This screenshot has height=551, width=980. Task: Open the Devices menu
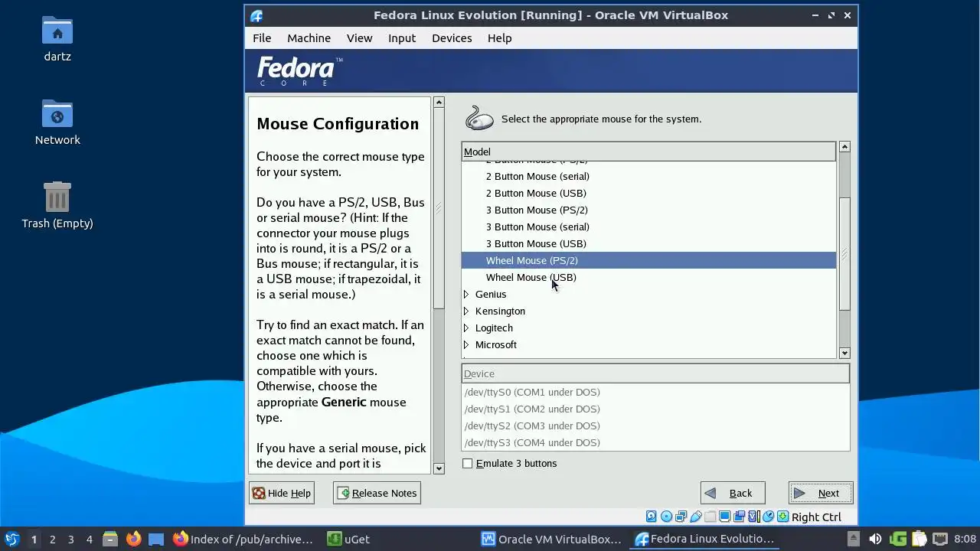tap(452, 38)
